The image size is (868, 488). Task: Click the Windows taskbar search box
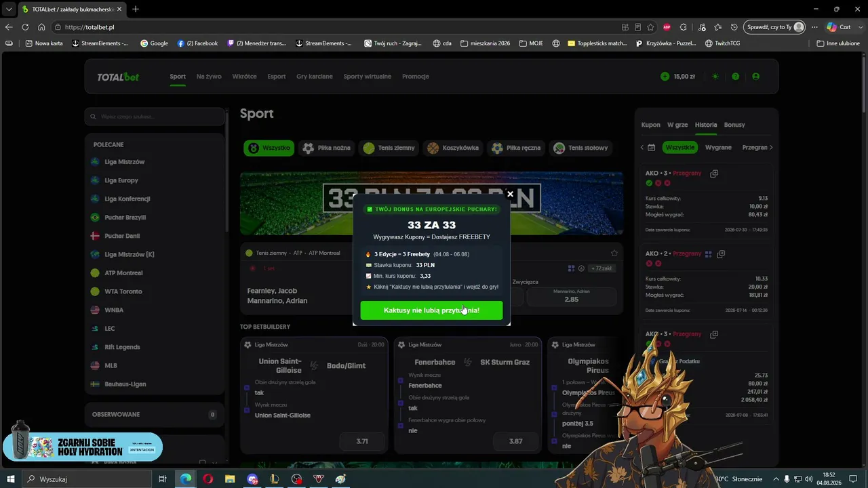click(87, 479)
